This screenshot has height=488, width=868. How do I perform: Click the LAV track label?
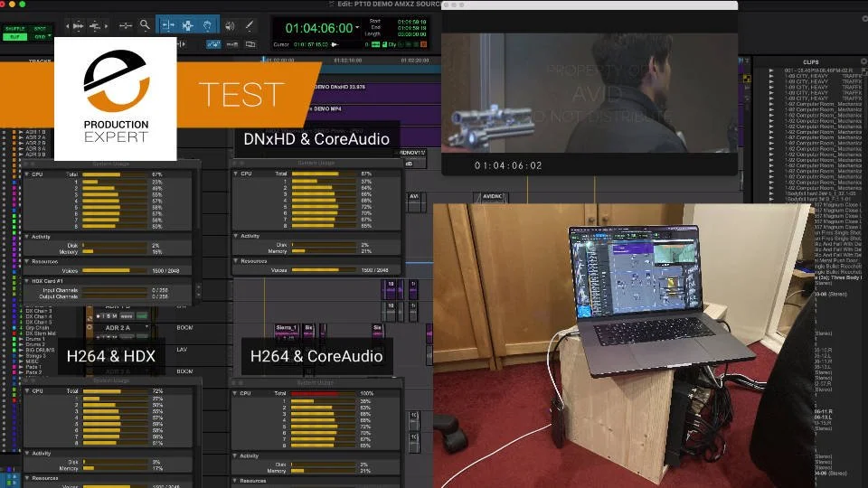pyautogui.click(x=182, y=350)
